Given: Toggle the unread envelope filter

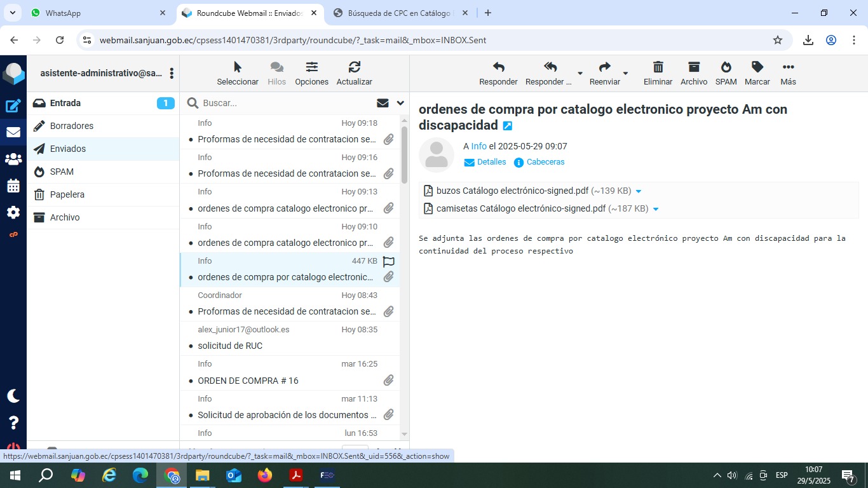Looking at the screenshot, I should (x=383, y=103).
